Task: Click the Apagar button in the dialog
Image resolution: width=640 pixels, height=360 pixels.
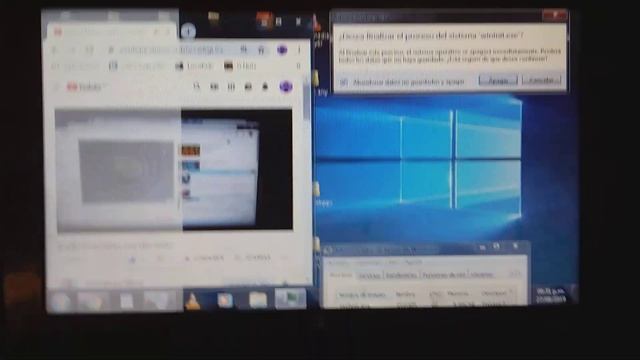Action: pos(498,80)
